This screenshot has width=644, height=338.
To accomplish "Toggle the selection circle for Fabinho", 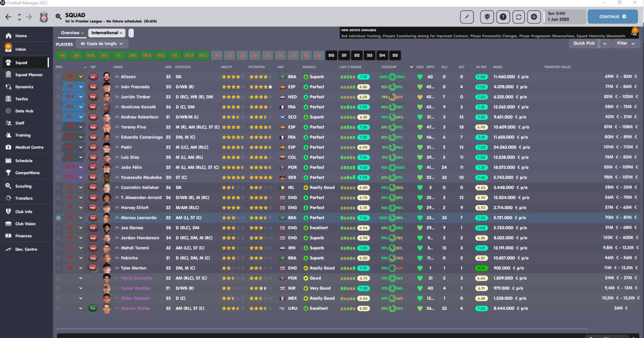I will (x=58, y=258).
